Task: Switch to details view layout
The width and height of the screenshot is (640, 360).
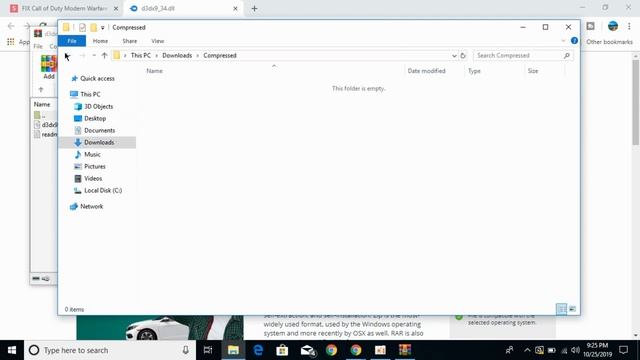Action: (x=562, y=309)
